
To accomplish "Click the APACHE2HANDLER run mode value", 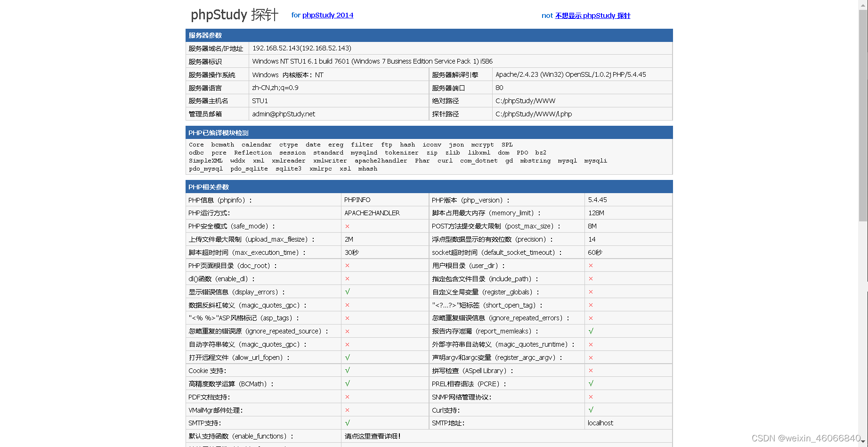I will coord(372,213).
